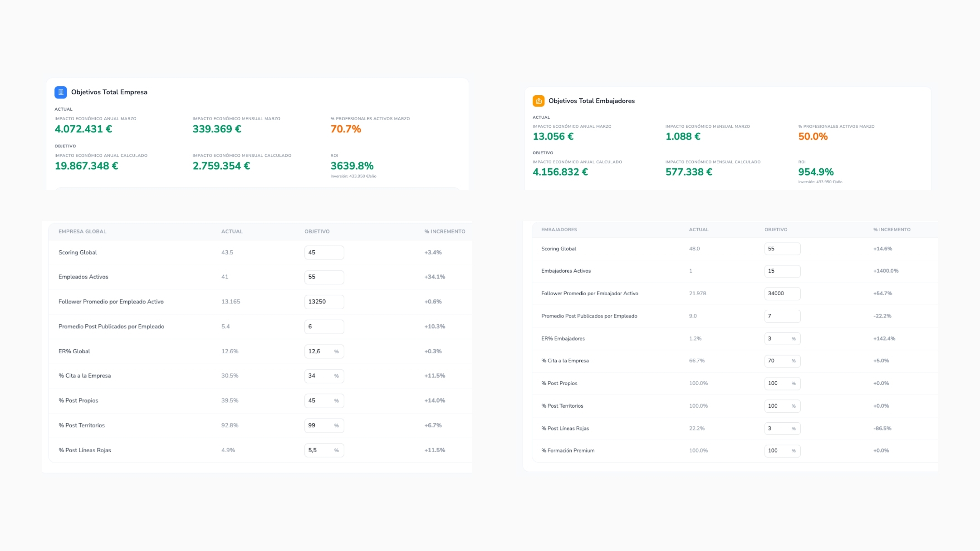Viewport: 980px width, 551px height.
Task: Focus the Follower Promedio por Embajador field 34000
Action: point(782,293)
